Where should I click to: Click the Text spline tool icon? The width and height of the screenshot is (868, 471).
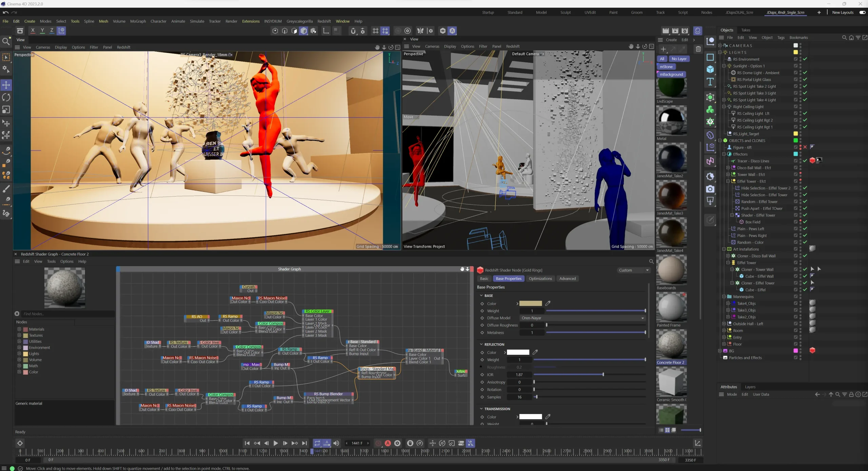(x=710, y=82)
